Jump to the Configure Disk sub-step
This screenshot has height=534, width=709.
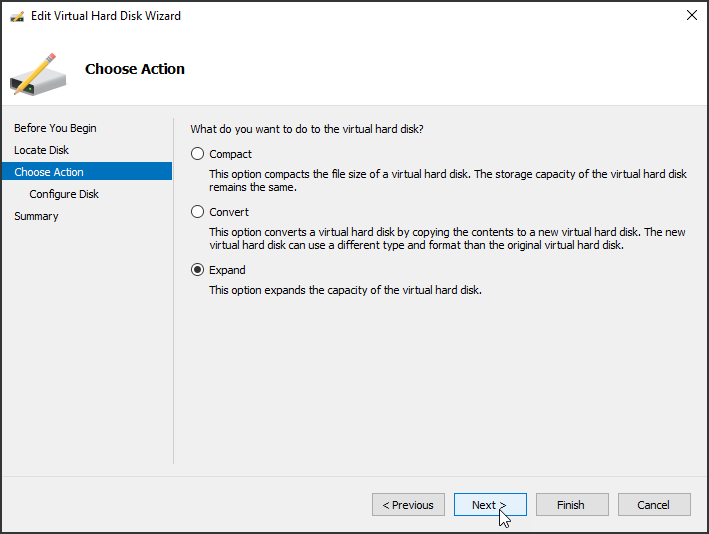(64, 194)
